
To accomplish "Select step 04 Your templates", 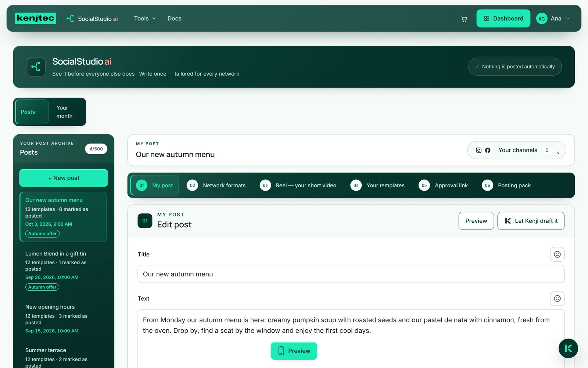I will tap(377, 185).
